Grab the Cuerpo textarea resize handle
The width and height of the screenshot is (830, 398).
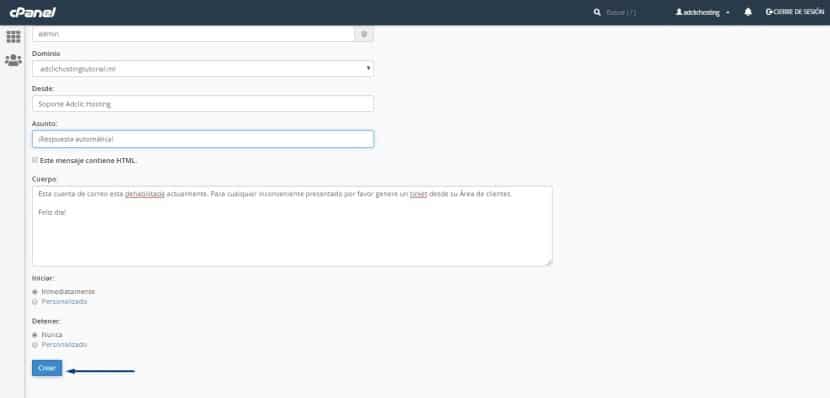549,263
